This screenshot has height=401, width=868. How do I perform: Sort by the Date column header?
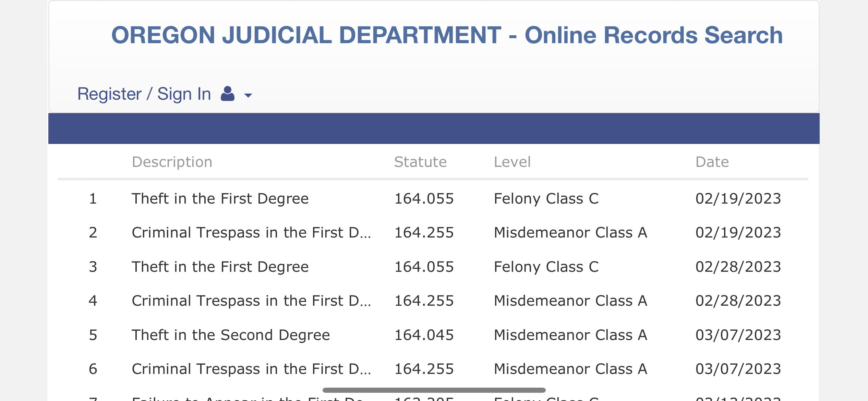click(x=712, y=162)
